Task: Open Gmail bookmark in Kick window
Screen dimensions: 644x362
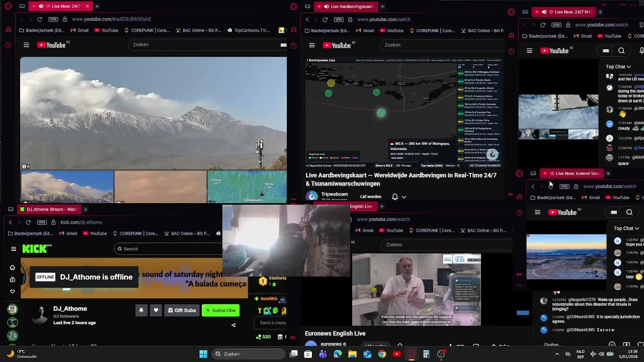Action: 67,233
